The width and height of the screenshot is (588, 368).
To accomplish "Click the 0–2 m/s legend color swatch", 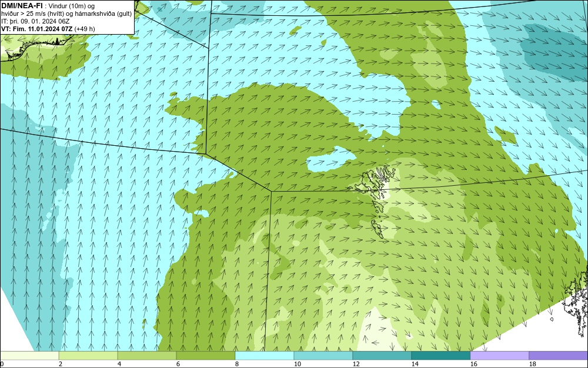I will (x=29, y=356).
